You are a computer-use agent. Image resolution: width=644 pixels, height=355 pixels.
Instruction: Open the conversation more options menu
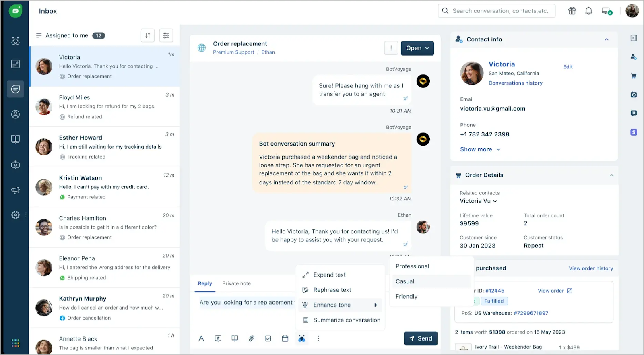[391, 48]
